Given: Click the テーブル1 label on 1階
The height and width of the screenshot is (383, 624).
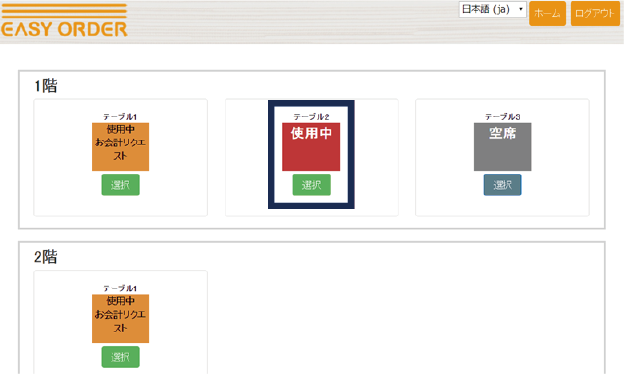Looking at the screenshot, I should tap(120, 117).
